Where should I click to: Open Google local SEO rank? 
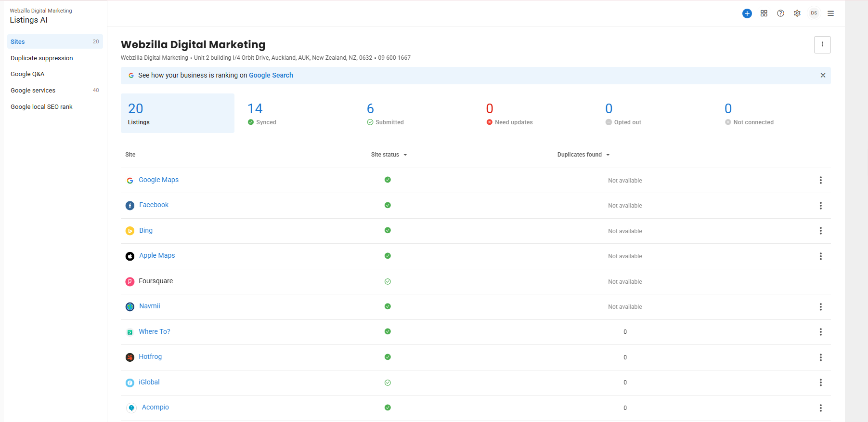(x=41, y=107)
